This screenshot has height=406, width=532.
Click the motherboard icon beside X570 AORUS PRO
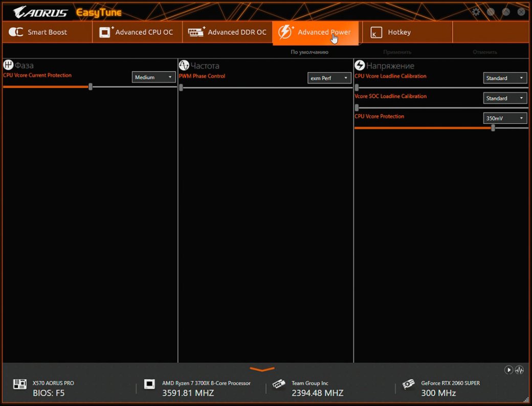(x=19, y=384)
